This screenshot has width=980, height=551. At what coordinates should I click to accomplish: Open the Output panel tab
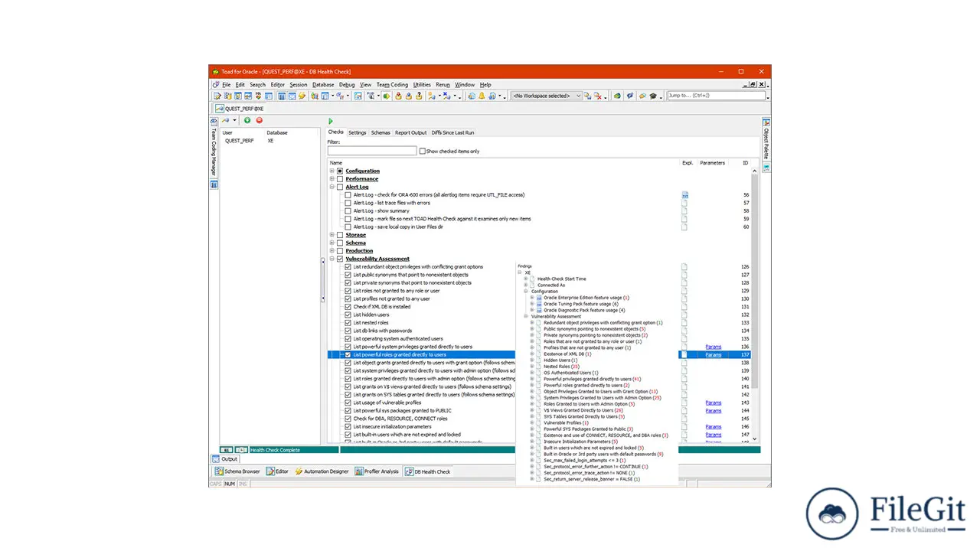point(225,459)
